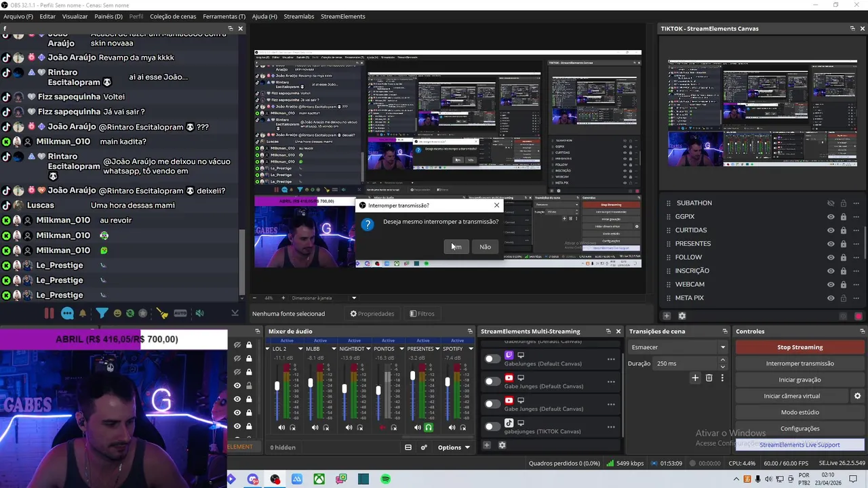Hide the CURTIDAS source
This screenshot has height=488, width=868.
[831, 230]
